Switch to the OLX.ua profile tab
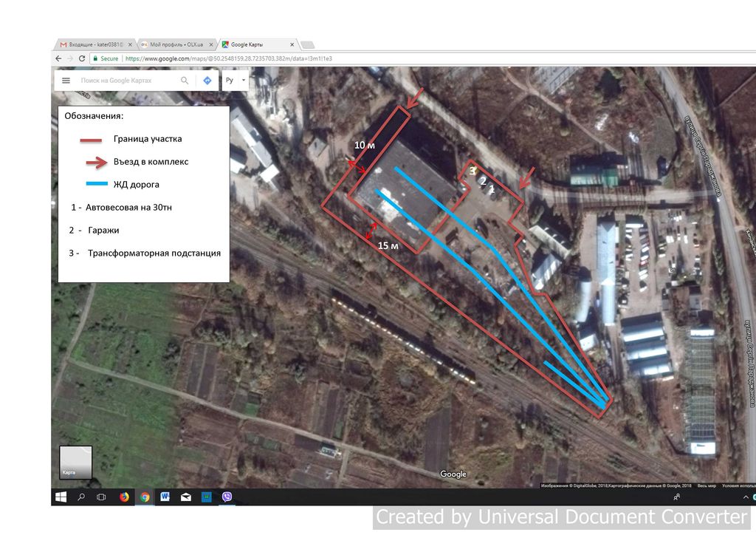The width and height of the screenshot is (756, 535). pos(176,44)
